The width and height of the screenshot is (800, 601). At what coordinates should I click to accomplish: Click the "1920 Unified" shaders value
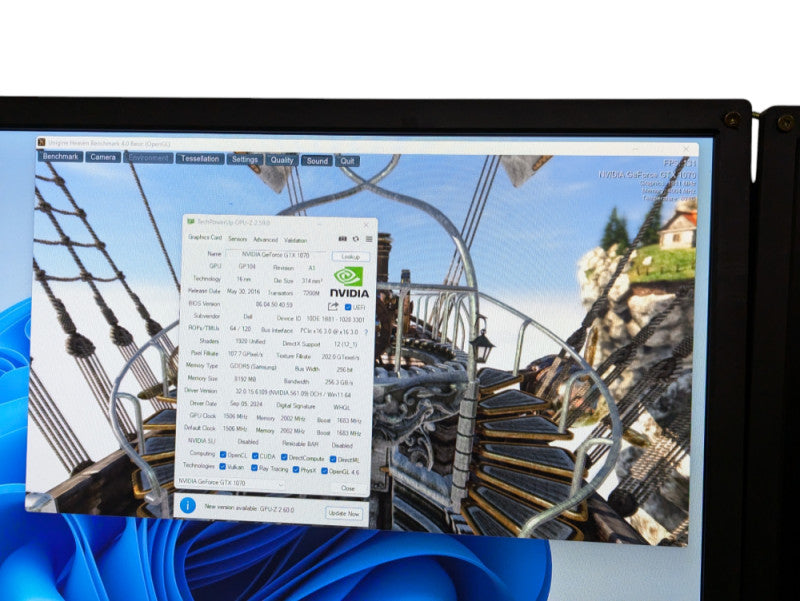[x=250, y=341]
